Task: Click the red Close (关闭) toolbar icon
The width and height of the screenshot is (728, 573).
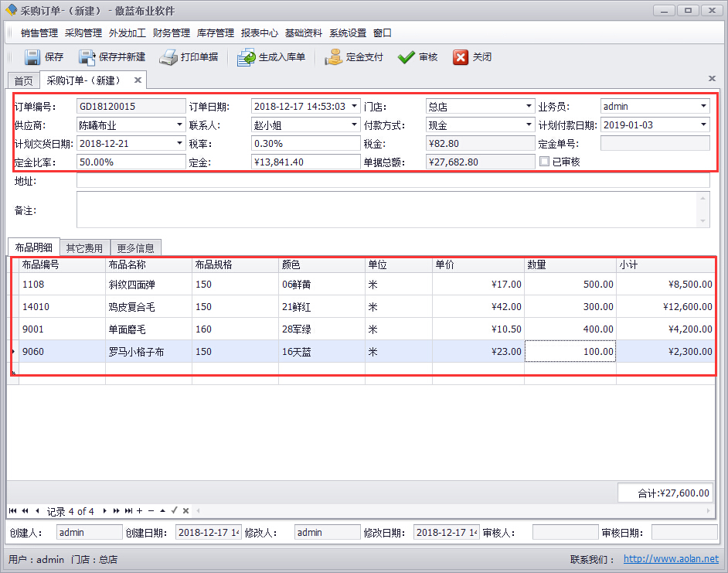Action: click(x=461, y=57)
